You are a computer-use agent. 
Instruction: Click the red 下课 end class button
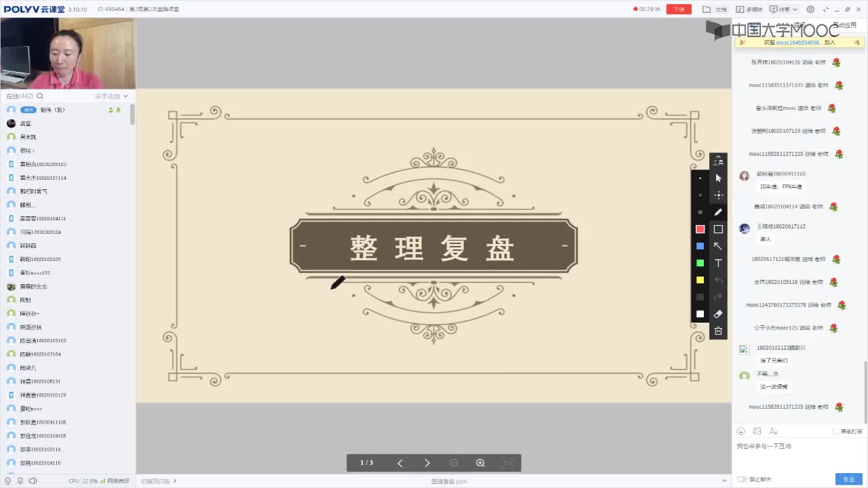click(x=679, y=9)
